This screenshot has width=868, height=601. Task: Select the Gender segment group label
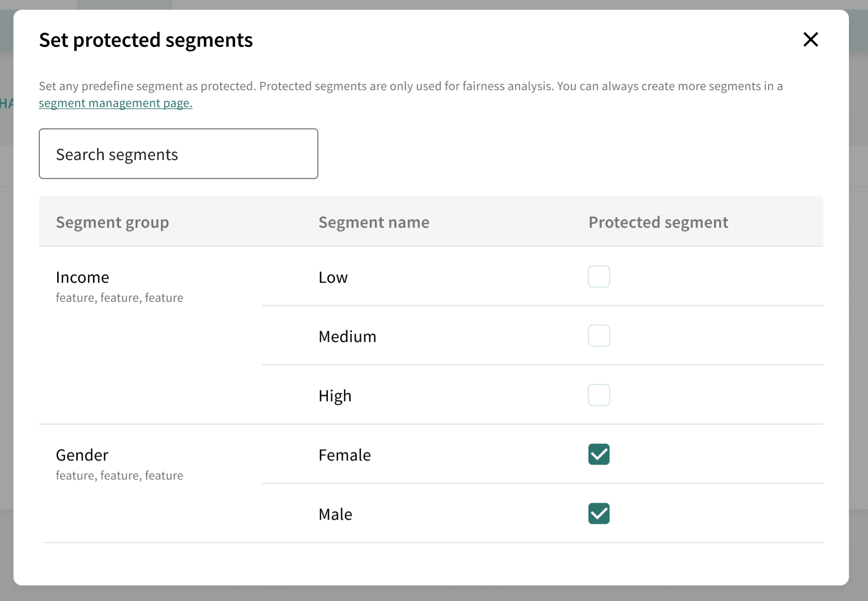pyautogui.click(x=82, y=455)
